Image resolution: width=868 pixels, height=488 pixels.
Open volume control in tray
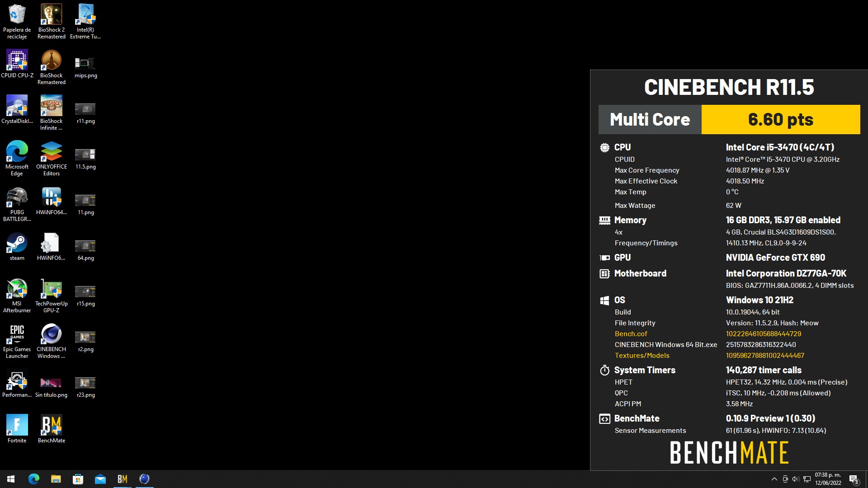click(796, 479)
